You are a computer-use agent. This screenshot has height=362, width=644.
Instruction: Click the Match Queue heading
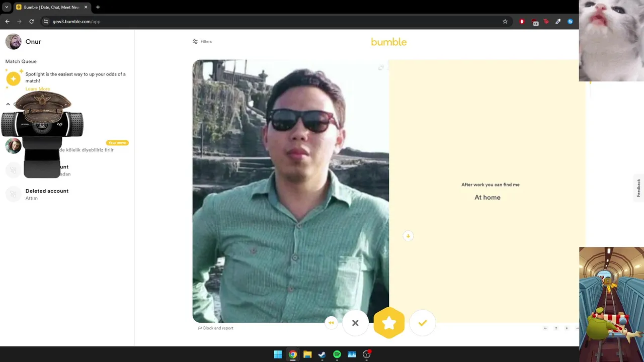point(21,61)
